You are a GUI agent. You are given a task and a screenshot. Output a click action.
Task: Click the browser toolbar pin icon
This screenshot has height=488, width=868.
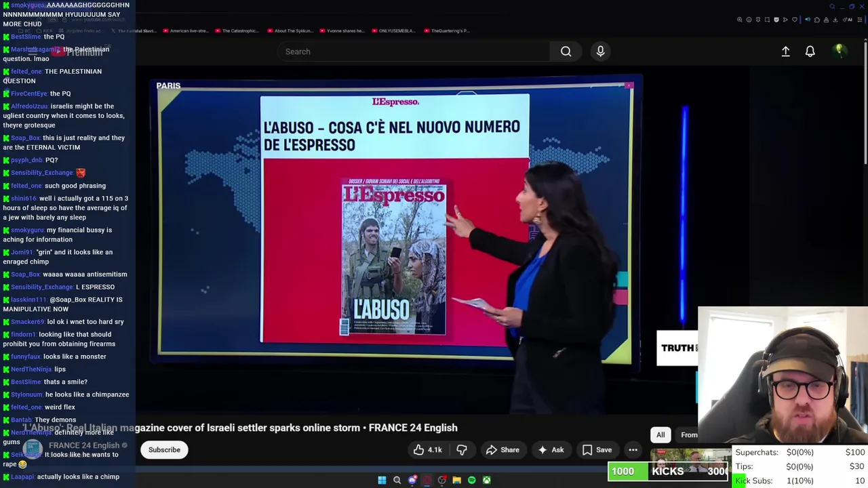tap(758, 20)
